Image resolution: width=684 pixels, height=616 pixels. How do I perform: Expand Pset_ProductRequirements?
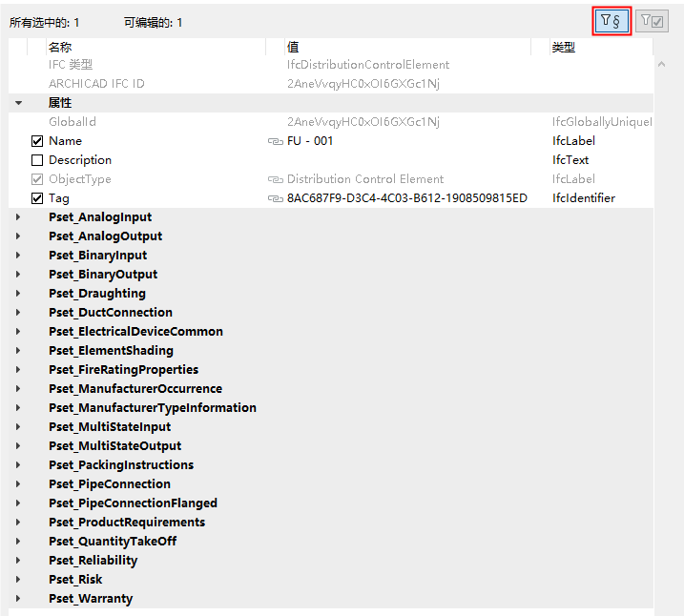coord(18,523)
